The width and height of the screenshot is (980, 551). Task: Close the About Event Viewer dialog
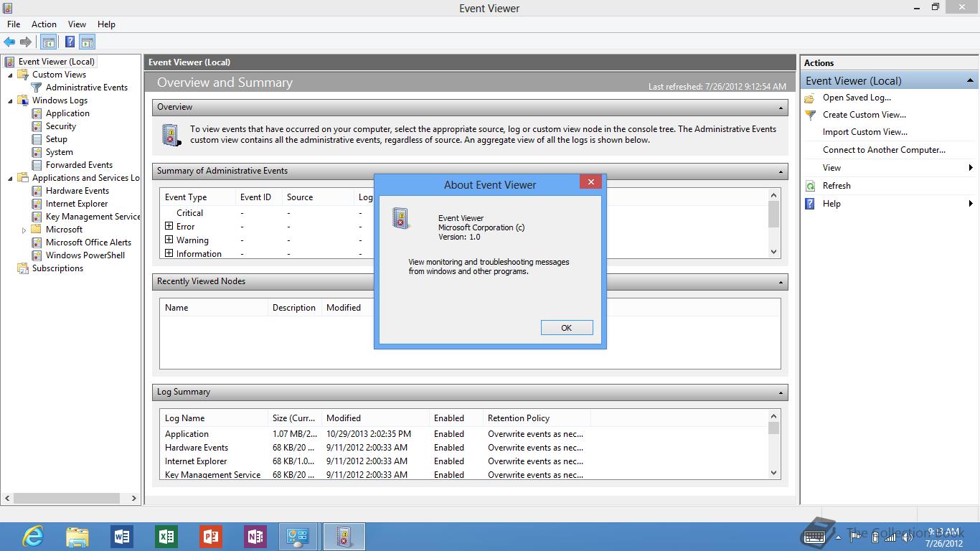(590, 182)
